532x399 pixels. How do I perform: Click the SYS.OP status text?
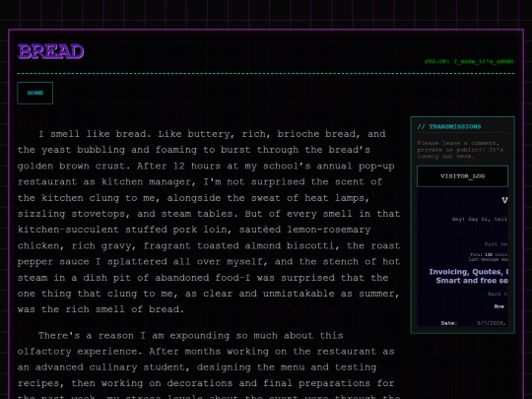pyautogui.click(x=469, y=61)
